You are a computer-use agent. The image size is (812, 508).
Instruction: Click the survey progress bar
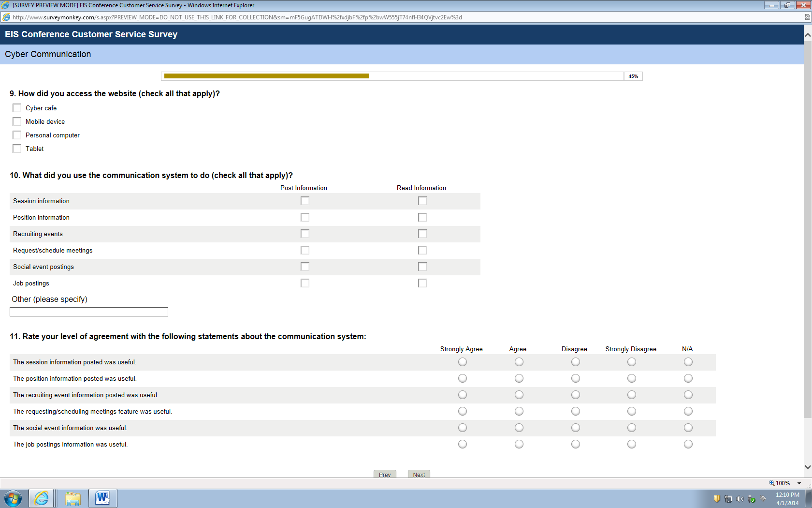pos(393,76)
